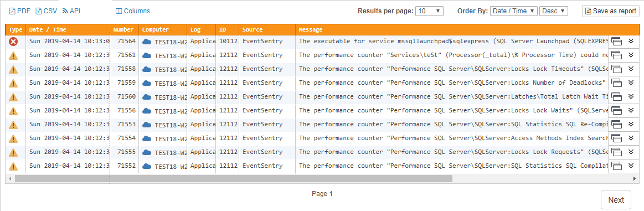Sort by the Number column header
This screenshot has width=644, height=211.
tap(123, 29)
